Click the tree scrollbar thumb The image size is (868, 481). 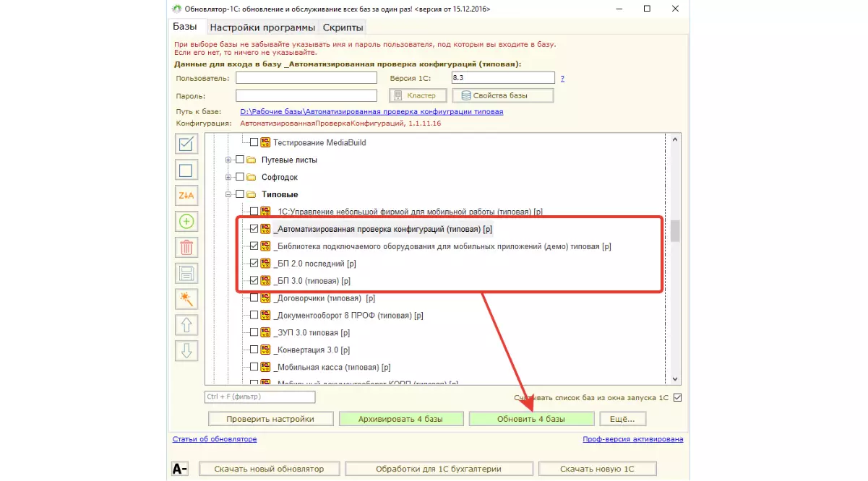[x=676, y=230]
